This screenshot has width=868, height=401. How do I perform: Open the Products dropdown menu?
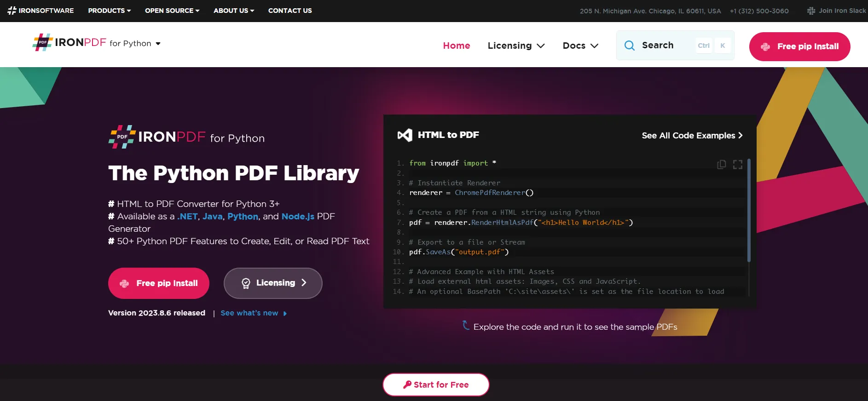(110, 11)
